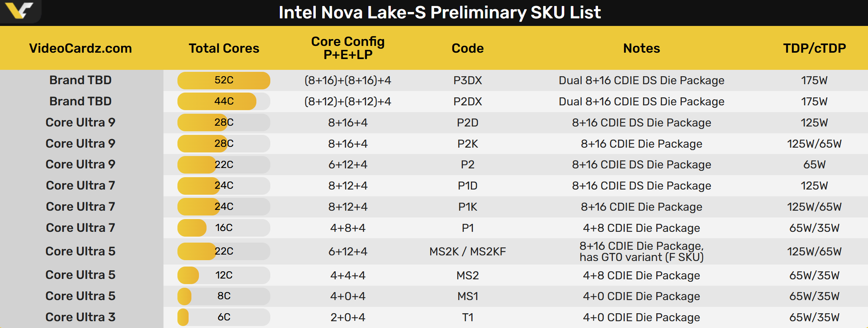Click the 6C core count bar
Viewport: 868px width, 328px height.
tap(224, 317)
